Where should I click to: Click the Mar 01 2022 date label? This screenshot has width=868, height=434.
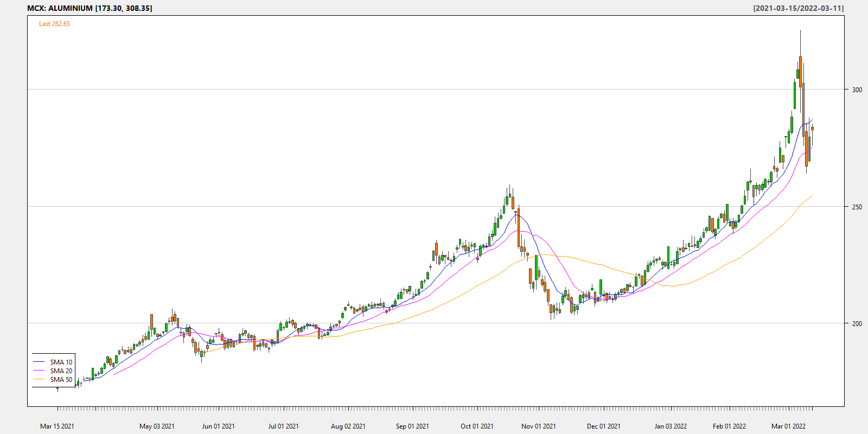788,426
